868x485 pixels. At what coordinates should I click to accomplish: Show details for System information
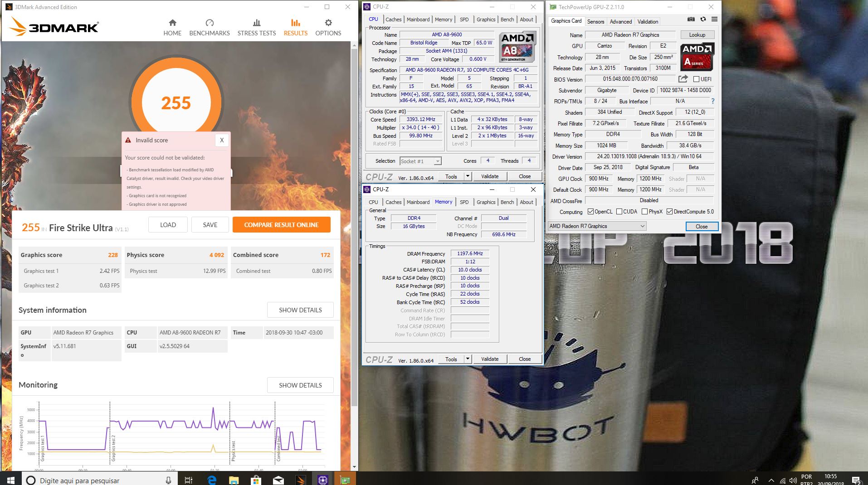(x=300, y=310)
